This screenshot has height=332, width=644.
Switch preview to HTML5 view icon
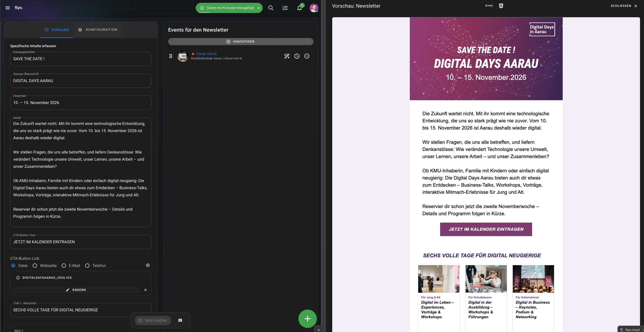(501, 6)
